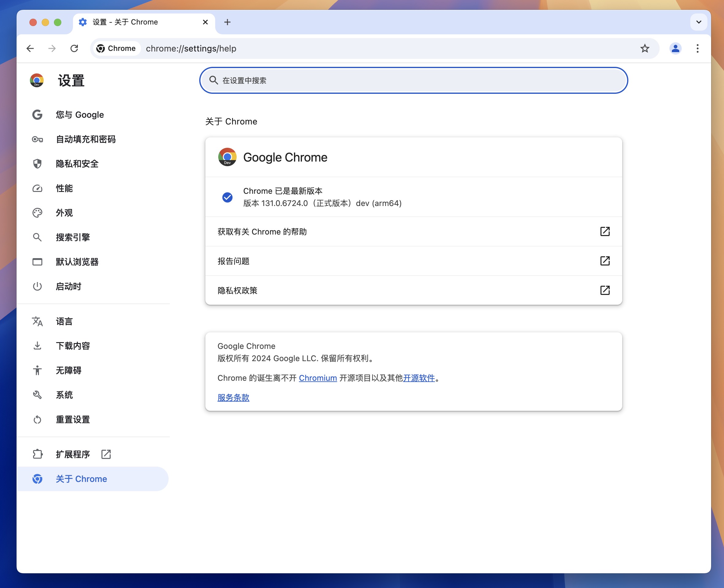Open 下载内容 settings section
The height and width of the screenshot is (588, 724).
point(93,346)
